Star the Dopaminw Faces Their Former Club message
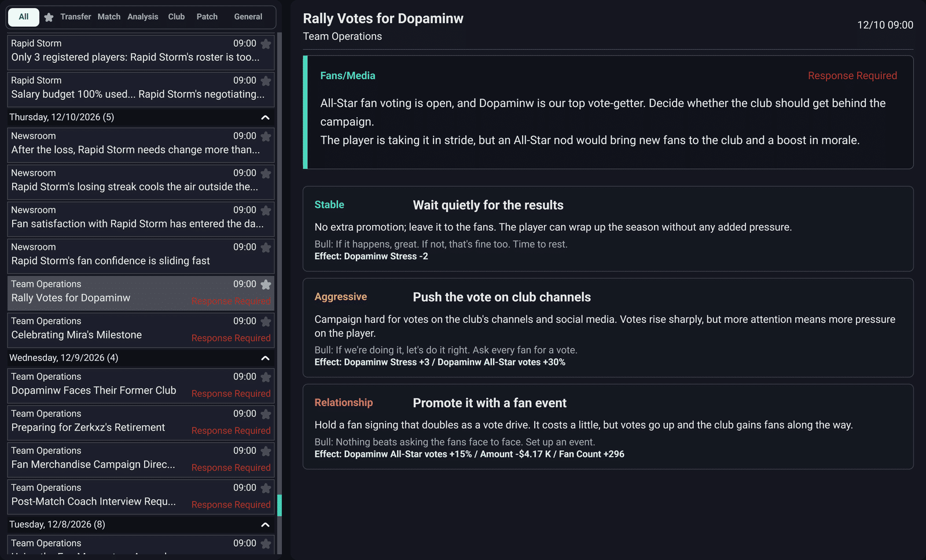 click(x=266, y=377)
